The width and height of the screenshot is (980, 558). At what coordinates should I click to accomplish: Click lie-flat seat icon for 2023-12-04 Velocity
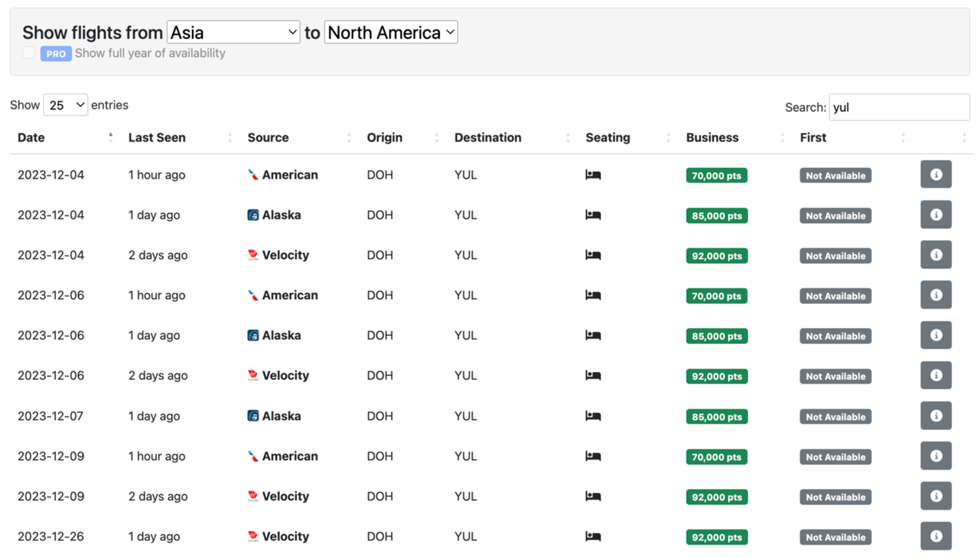593,255
